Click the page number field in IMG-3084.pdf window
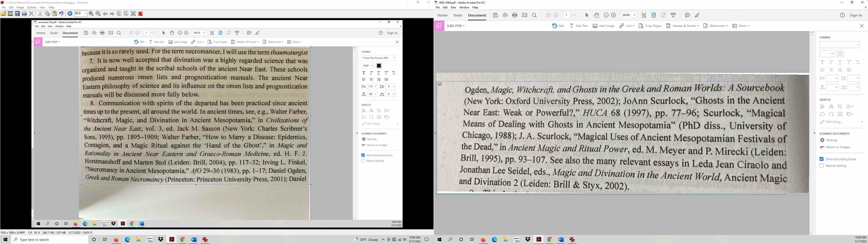 (566, 15)
